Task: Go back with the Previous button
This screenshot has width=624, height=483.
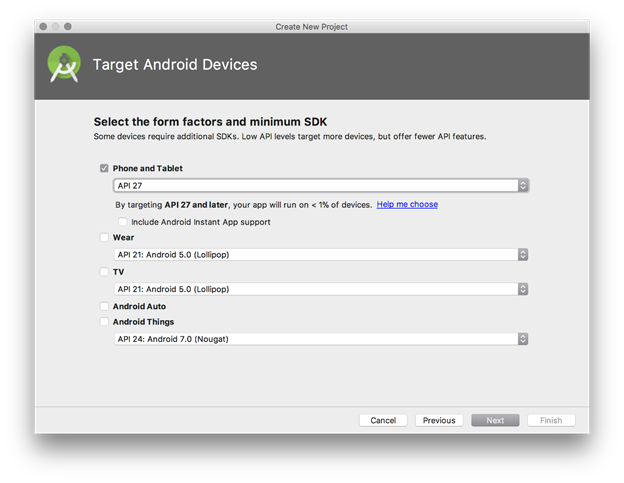Action: click(x=439, y=420)
